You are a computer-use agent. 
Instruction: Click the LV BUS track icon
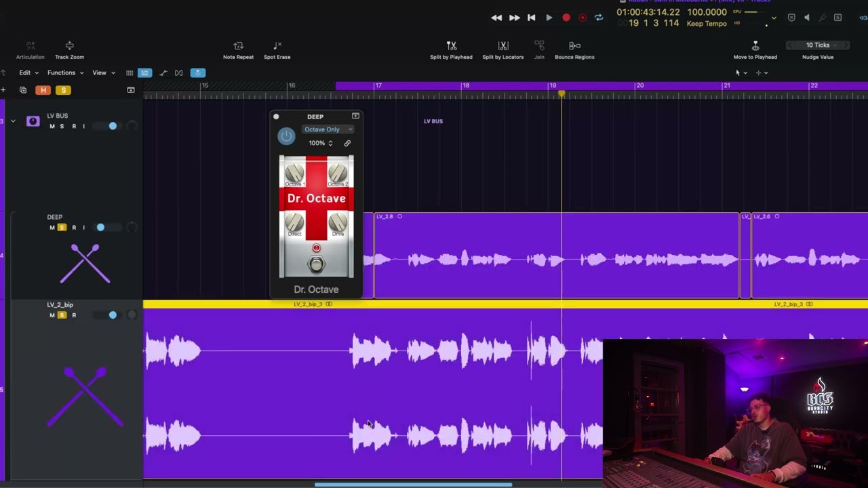click(33, 121)
